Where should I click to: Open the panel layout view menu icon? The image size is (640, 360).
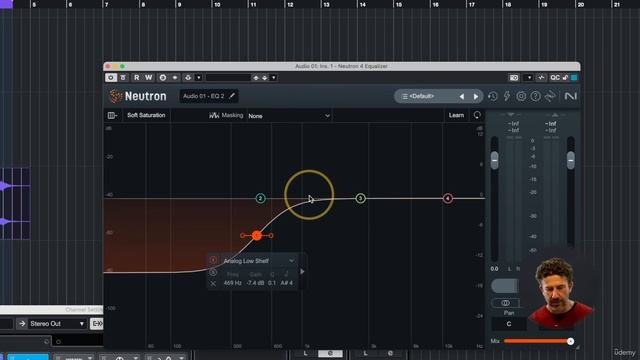112,116
